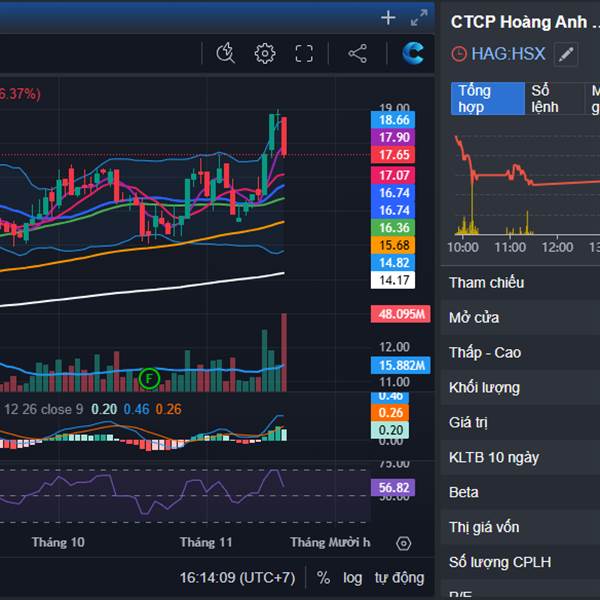Screen dimensions: 600x600
Task: Expand the chart panel with the diagonal arrows icon
Action: pos(419,18)
